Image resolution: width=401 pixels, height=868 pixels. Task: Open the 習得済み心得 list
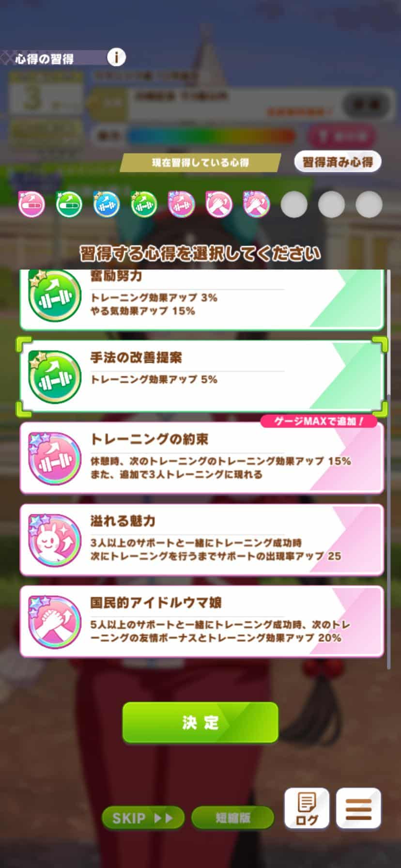pyautogui.click(x=338, y=162)
